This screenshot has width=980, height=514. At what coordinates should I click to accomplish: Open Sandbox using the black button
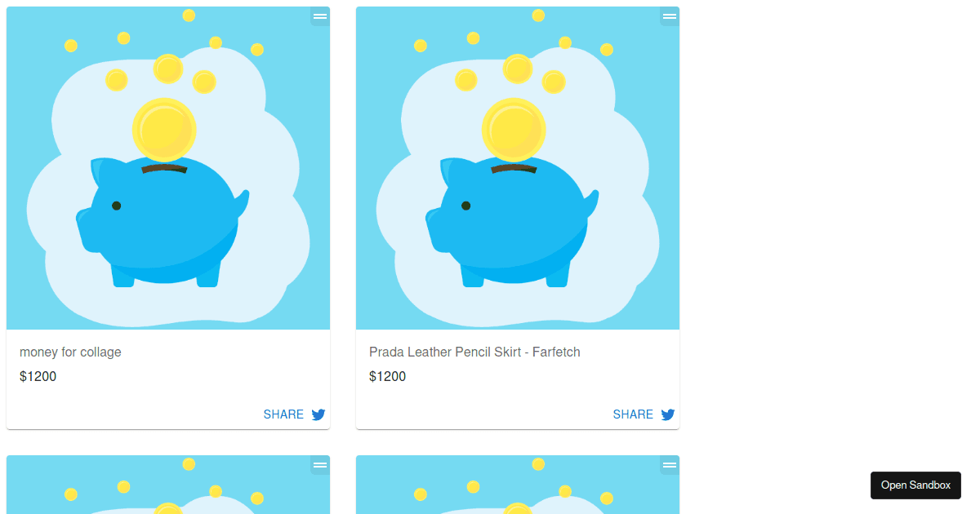click(x=915, y=485)
